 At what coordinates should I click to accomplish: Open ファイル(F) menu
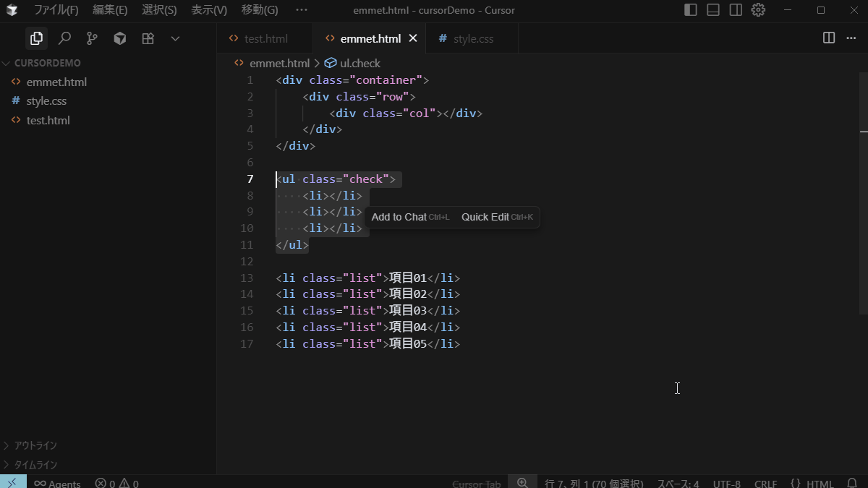tap(56, 10)
